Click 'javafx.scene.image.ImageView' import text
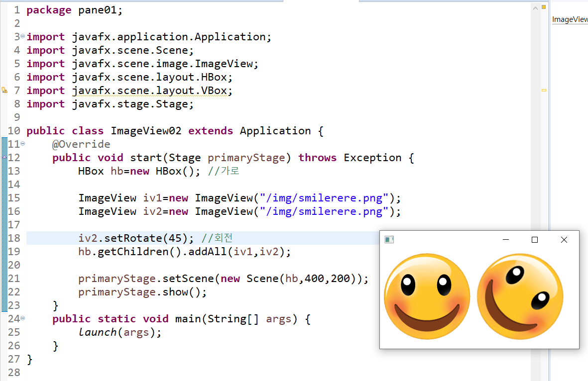 [162, 64]
